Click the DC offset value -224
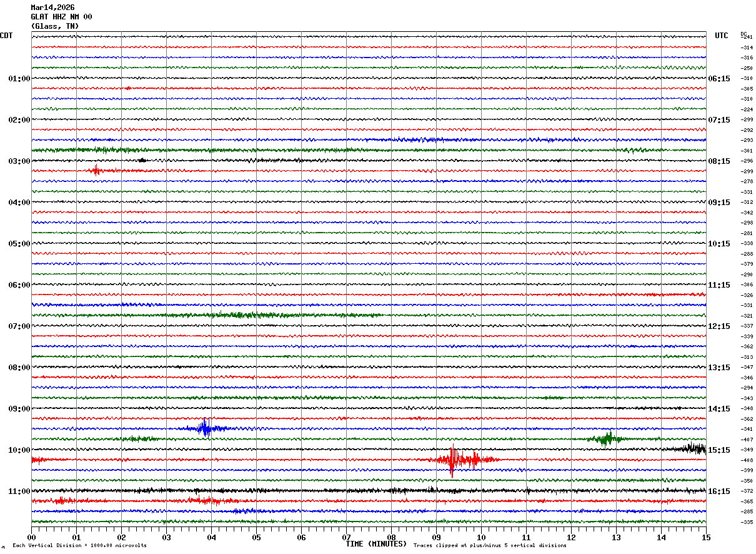Image resolution: width=756 pixels, height=554 pixels. (747, 109)
